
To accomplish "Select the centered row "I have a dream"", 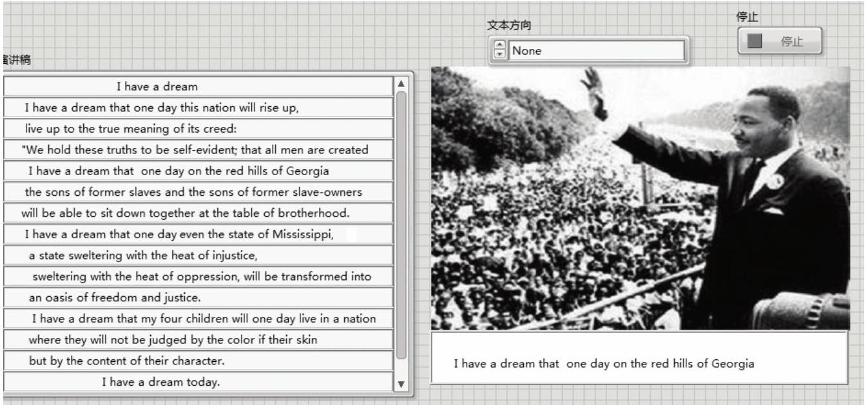I will (198, 87).
